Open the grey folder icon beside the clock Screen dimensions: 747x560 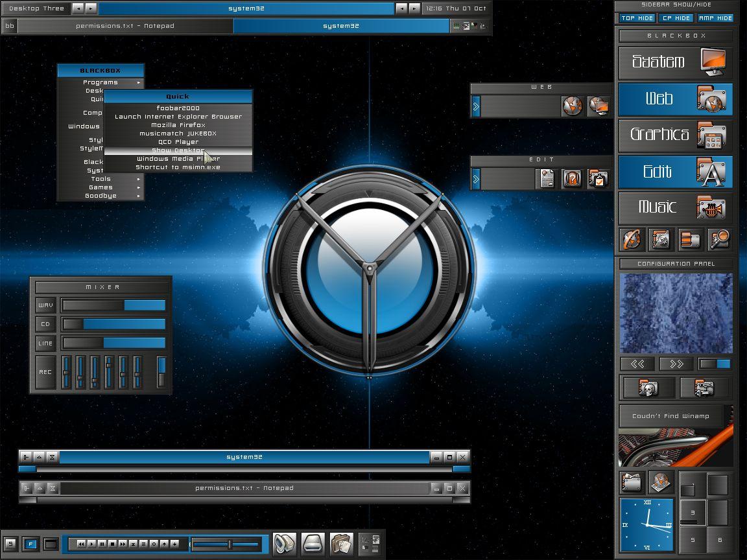coord(632,482)
